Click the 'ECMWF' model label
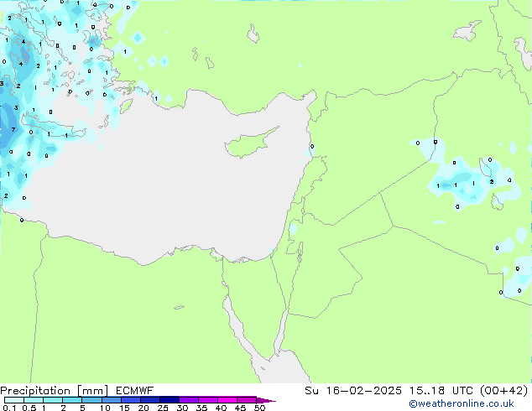 [x=135, y=391]
